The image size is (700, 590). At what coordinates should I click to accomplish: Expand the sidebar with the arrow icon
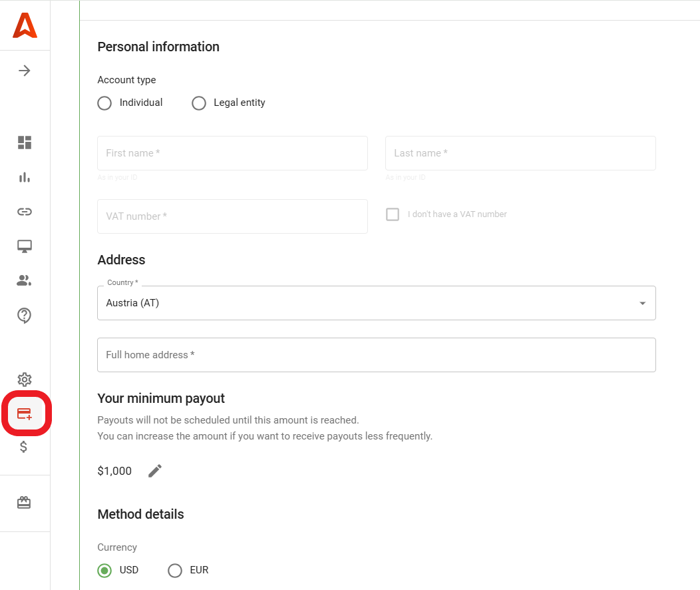tap(24, 70)
